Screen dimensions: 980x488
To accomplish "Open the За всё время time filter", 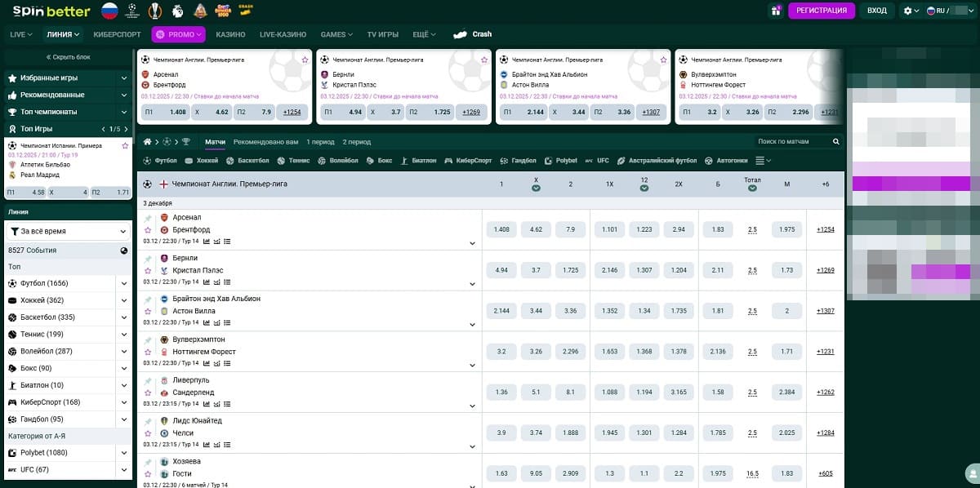I will pyautogui.click(x=68, y=232).
